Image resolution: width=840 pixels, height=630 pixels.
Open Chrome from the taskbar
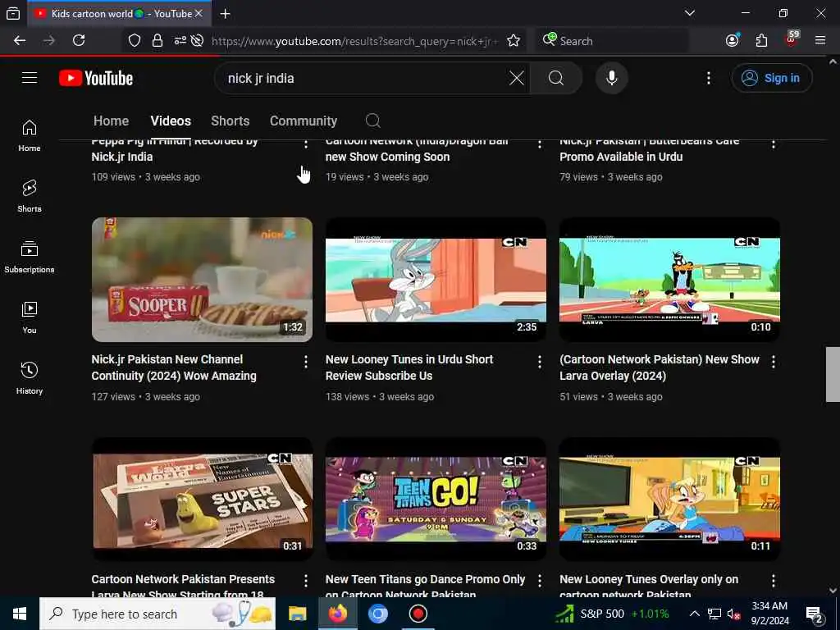(x=377, y=614)
